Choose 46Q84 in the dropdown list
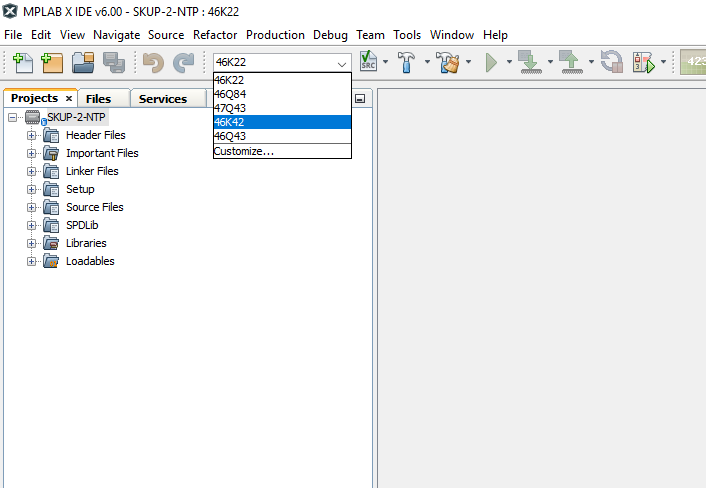The image size is (706, 488). click(282, 94)
